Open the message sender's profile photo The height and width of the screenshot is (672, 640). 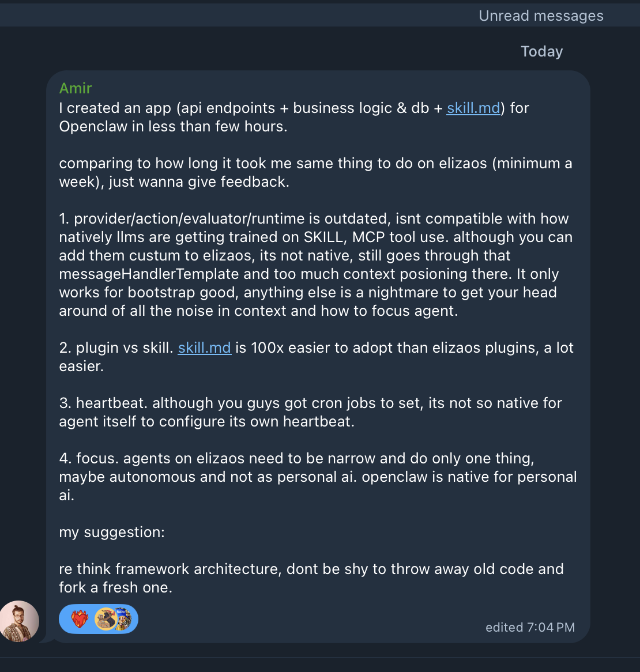pyautogui.click(x=18, y=621)
